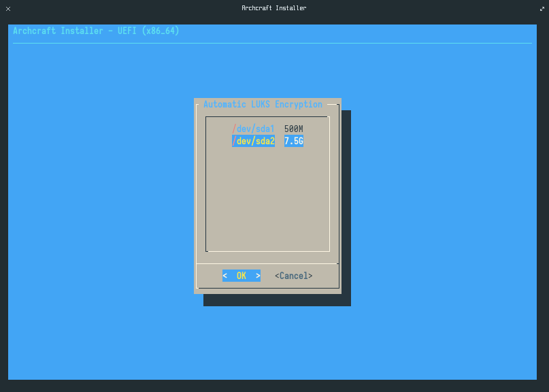Click the Archcraft Installer window title
The image size is (549, 392).
[x=273, y=8]
